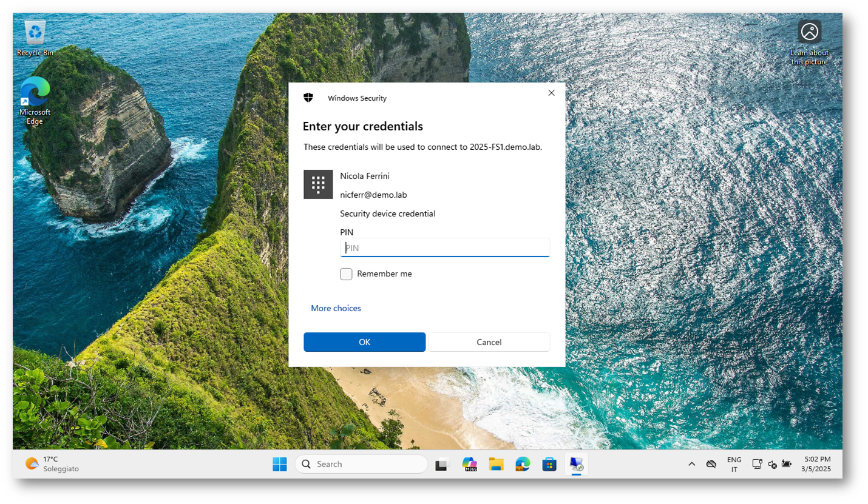Open Microsoft Store from the taskbar
Viewport: 868px width, 504px height.
point(549,465)
